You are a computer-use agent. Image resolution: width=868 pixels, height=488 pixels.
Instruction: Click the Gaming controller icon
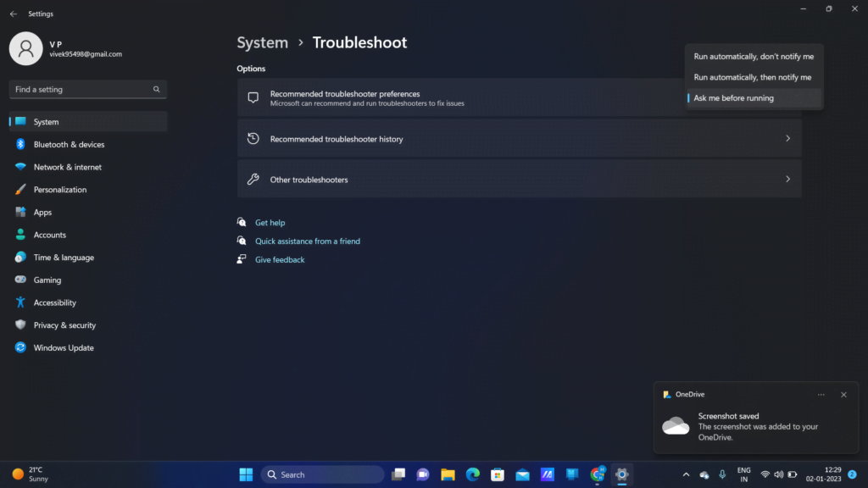[x=20, y=280]
